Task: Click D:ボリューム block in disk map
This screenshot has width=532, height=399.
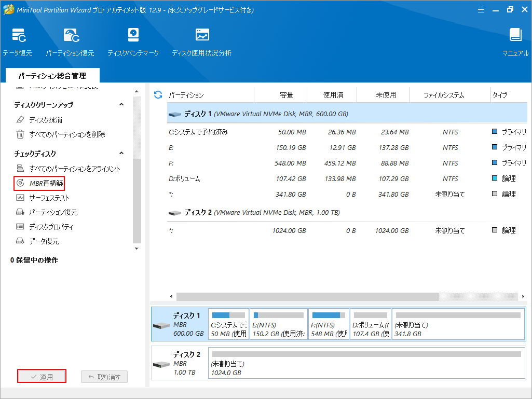Action: [371, 324]
